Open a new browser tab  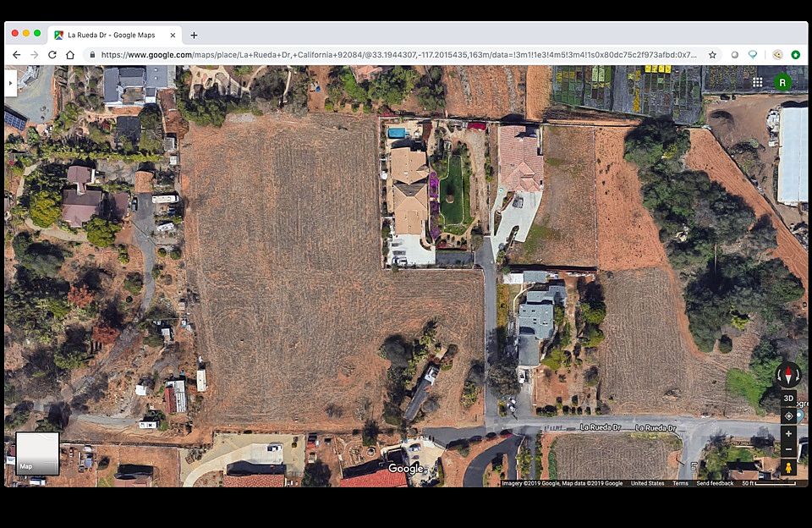(194, 36)
